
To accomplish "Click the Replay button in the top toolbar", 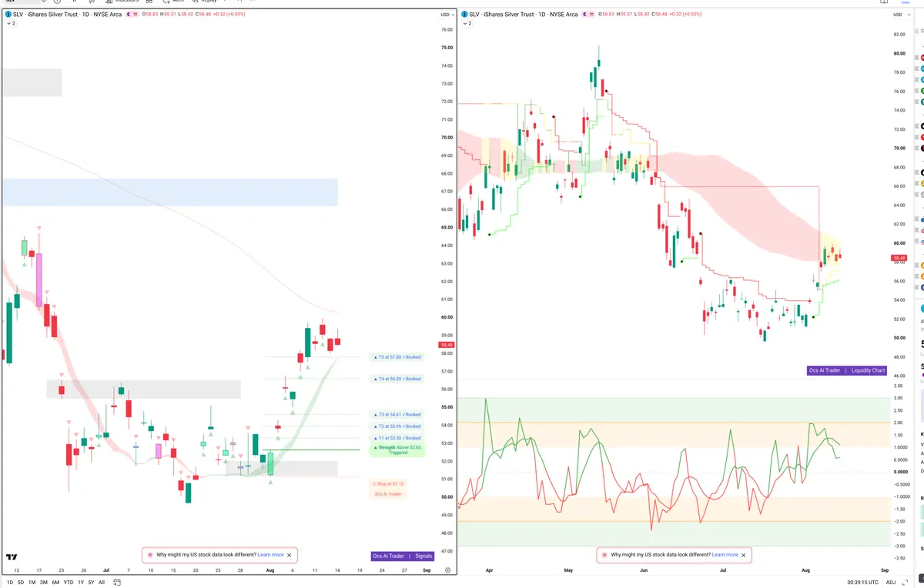I will pos(205,2).
